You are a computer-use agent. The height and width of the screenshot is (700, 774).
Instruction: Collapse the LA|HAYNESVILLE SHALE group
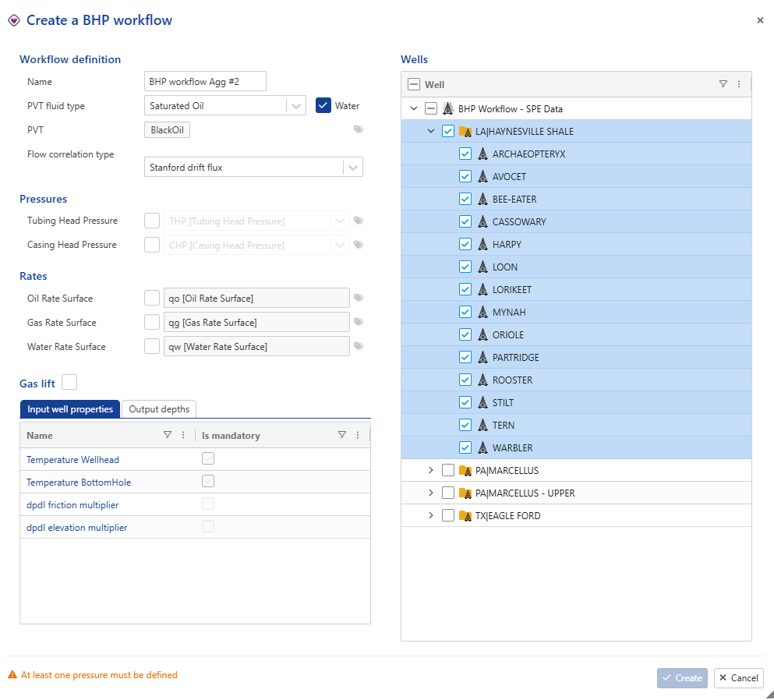coord(430,132)
